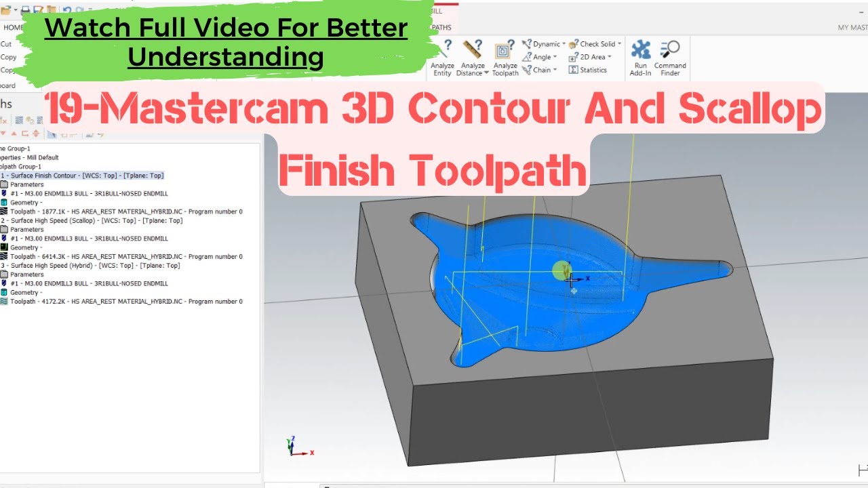Click the 1877.1K toolpath wave icon
Screen dimensions: 868x488
click(x=5, y=211)
